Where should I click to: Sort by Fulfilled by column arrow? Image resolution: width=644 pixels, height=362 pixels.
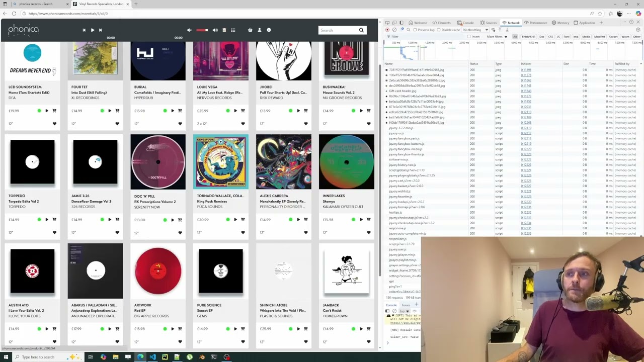(x=640, y=64)
